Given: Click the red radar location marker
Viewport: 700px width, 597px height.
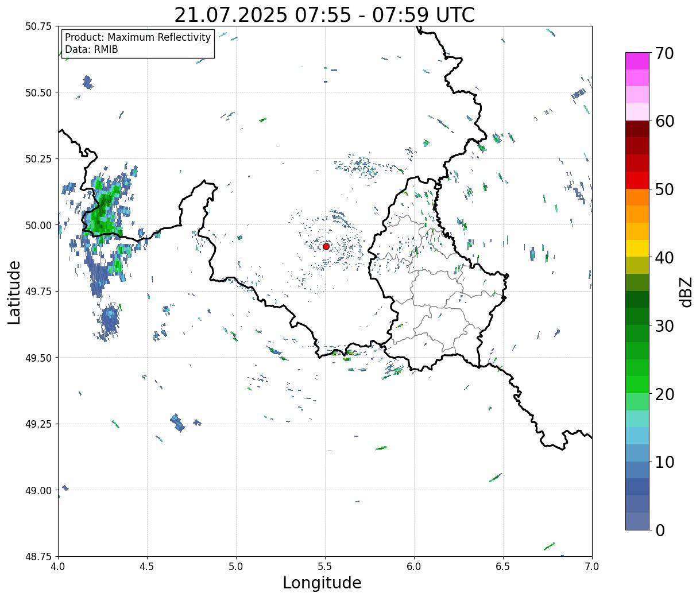Looking at the screenshot, I should pos(326,246).
